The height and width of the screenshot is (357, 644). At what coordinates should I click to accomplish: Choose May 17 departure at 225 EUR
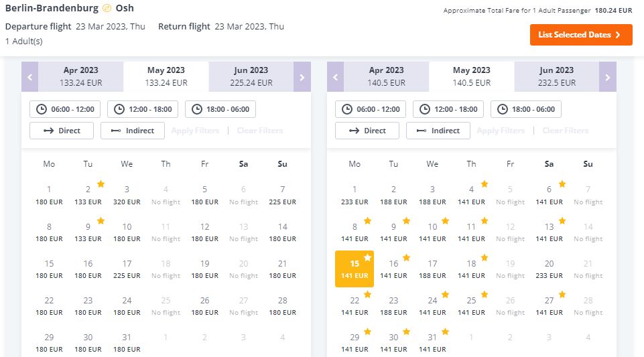coord(127,269)
